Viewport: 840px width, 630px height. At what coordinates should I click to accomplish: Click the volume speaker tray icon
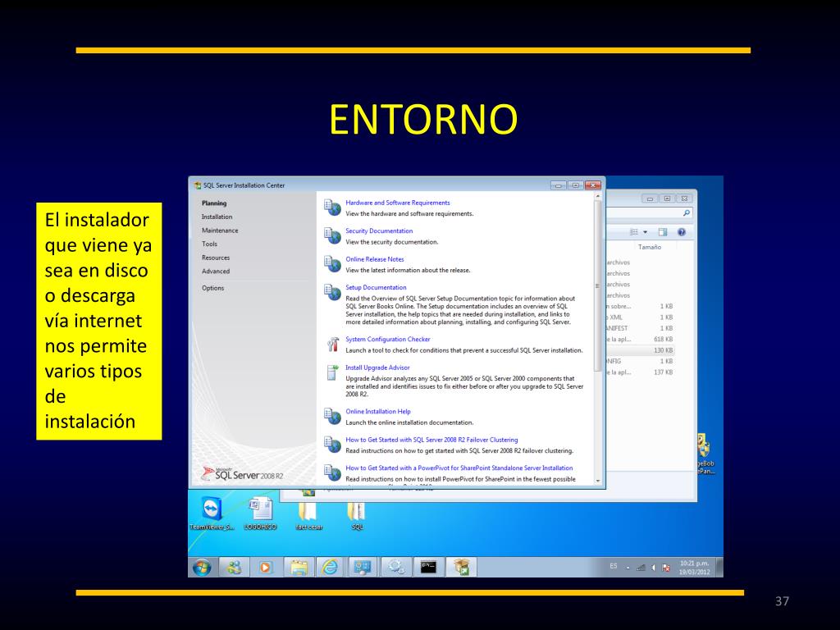click(654, 568)
